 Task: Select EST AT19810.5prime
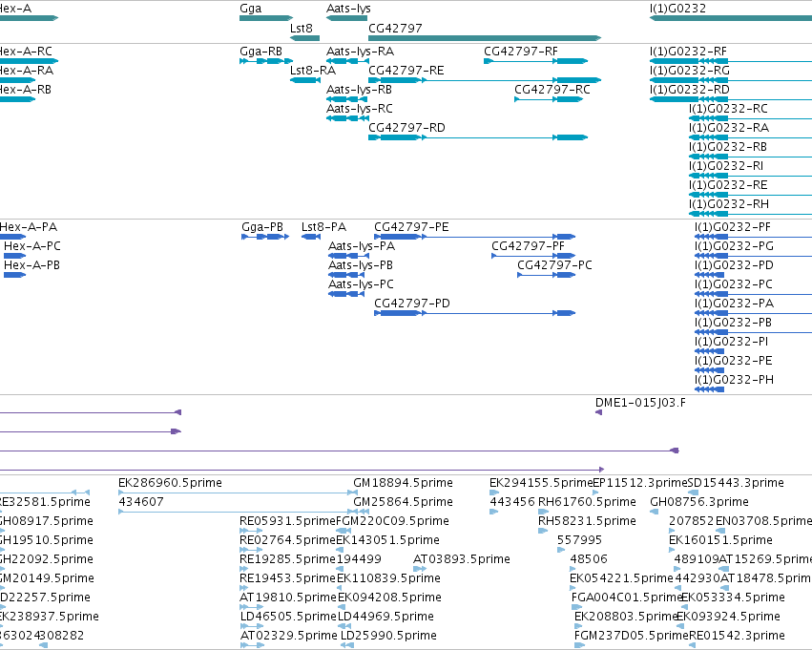coord(252,607)
